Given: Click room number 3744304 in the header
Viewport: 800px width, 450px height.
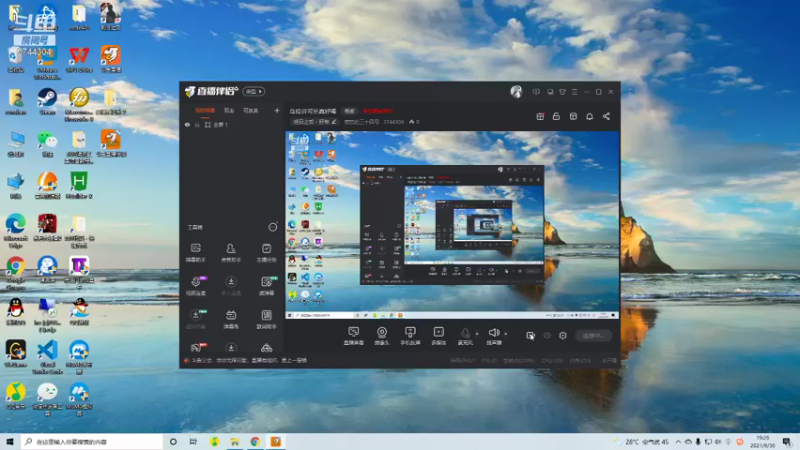Looking at the screenshot, I should pyautogui.click(x=393, y=122).
